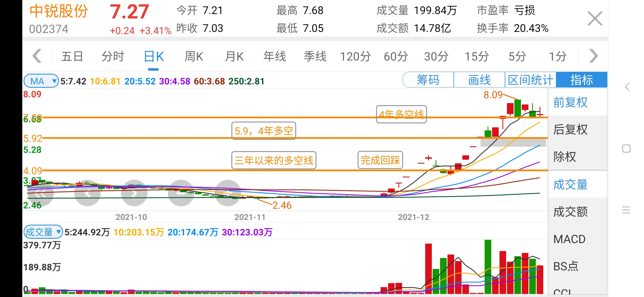Click the 2.46 low price marker
The image size is (644, 297).
[x=282, y=205]
